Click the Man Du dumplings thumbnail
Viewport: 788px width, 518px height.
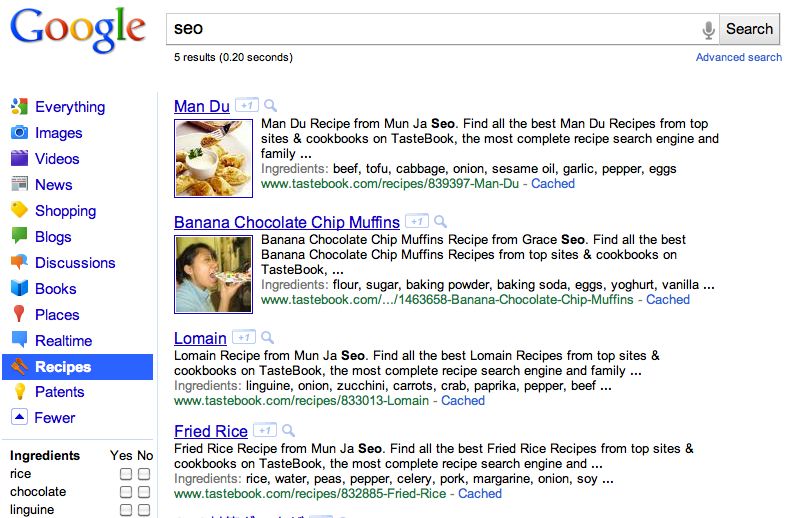213,158
